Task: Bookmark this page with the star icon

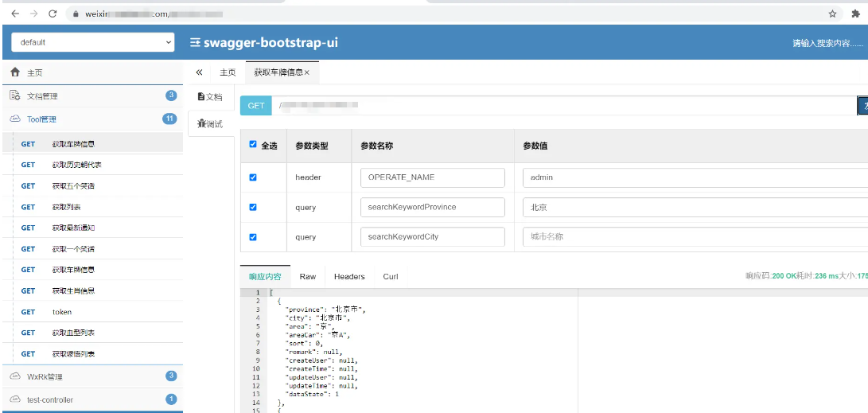Action: 832,14
